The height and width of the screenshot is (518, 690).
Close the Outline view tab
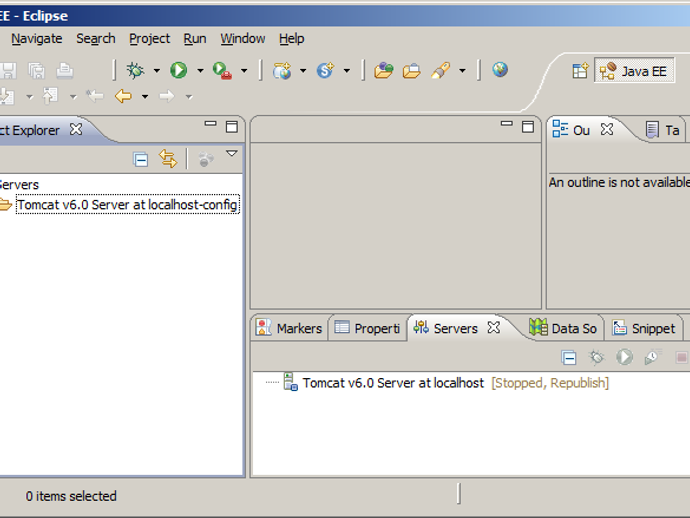(x=607, y=129)
